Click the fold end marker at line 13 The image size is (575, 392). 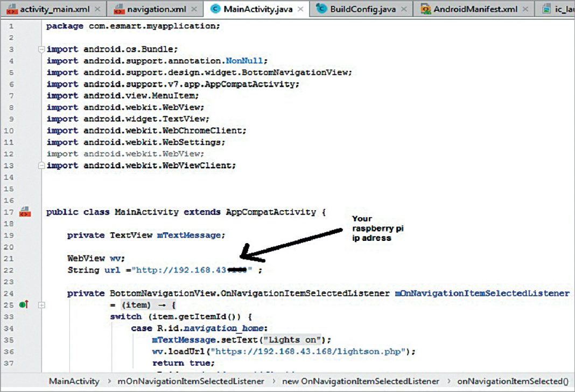tap(41, 166)
